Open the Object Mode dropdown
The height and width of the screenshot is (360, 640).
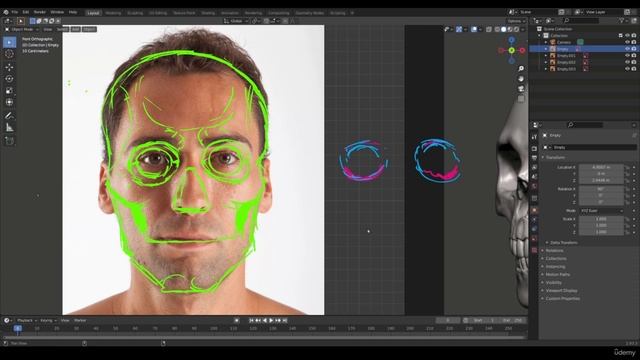pos(22,29)
